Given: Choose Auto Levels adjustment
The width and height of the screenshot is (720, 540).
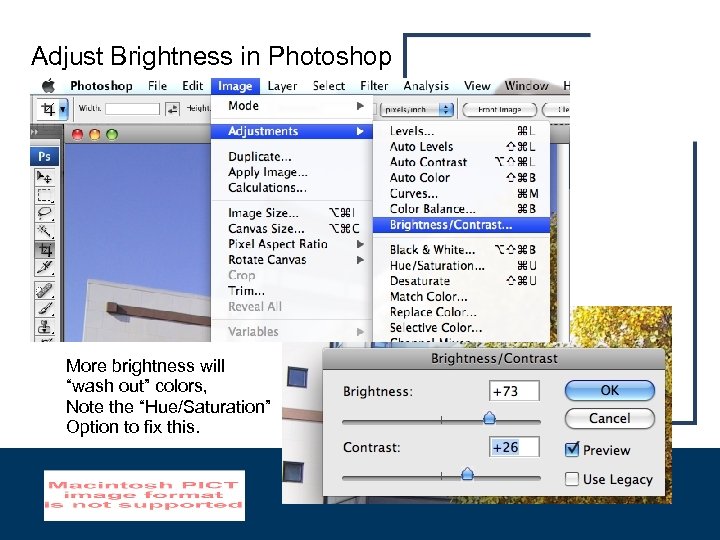Looking at the screenshot, I should click(461, 147).
